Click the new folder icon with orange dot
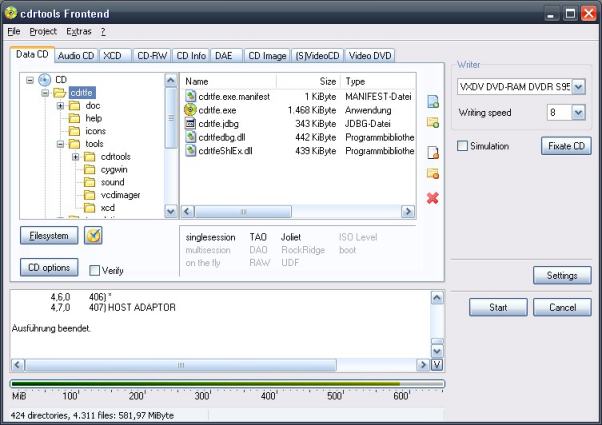This screenshot has height=425, width=602. click(x=433, y=174)
